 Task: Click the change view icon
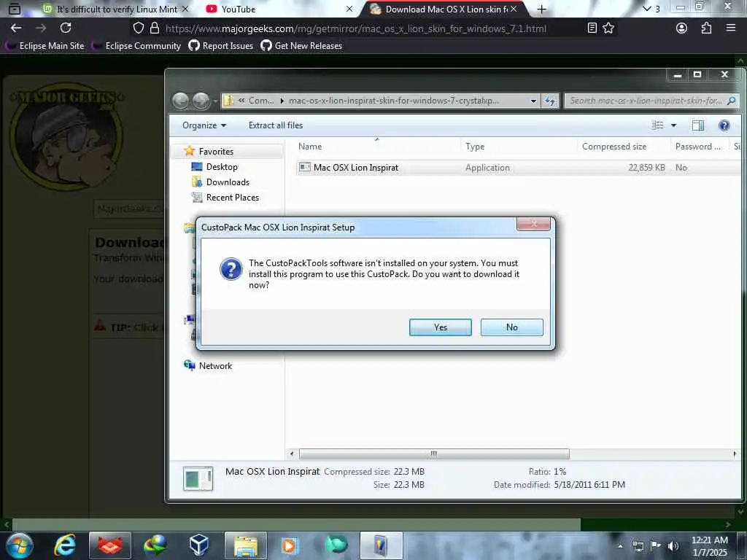[x=657, y=125]
